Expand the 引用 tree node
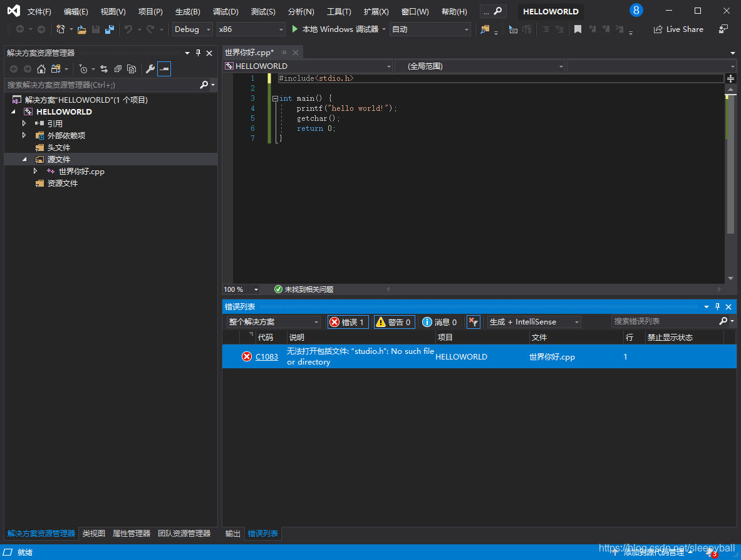741x560 pixels. coord(24,123)
